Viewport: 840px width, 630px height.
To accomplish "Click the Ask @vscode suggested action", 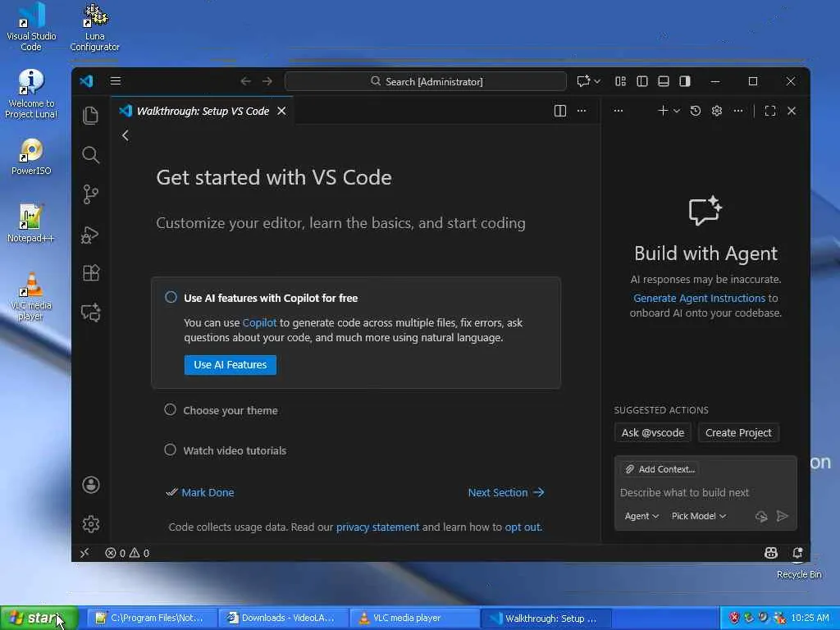I will click(652, 433).
